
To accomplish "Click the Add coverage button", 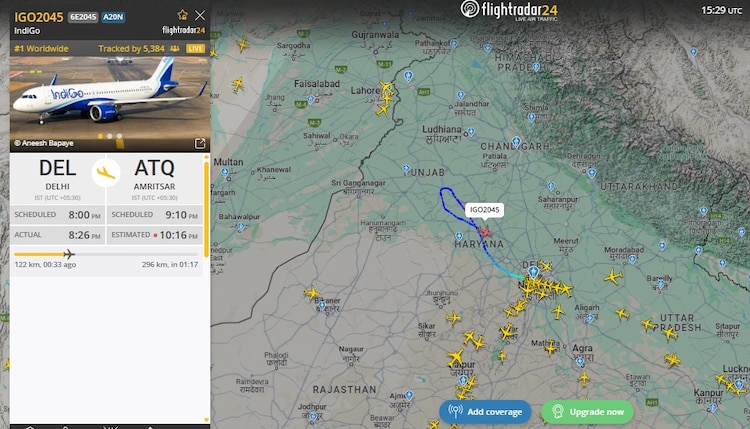I will tap(485, 412).
